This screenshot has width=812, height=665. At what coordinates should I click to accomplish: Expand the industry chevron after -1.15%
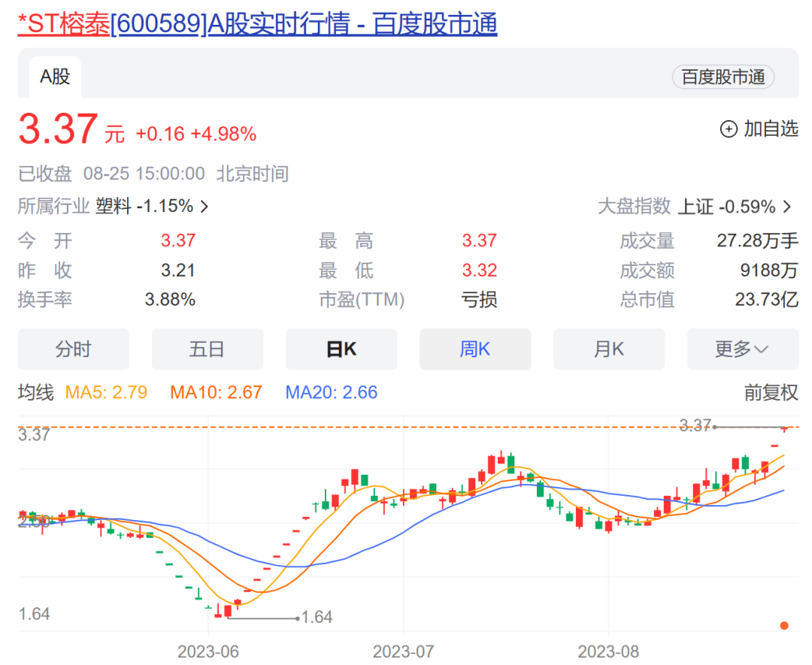click(x=205, y=207)
